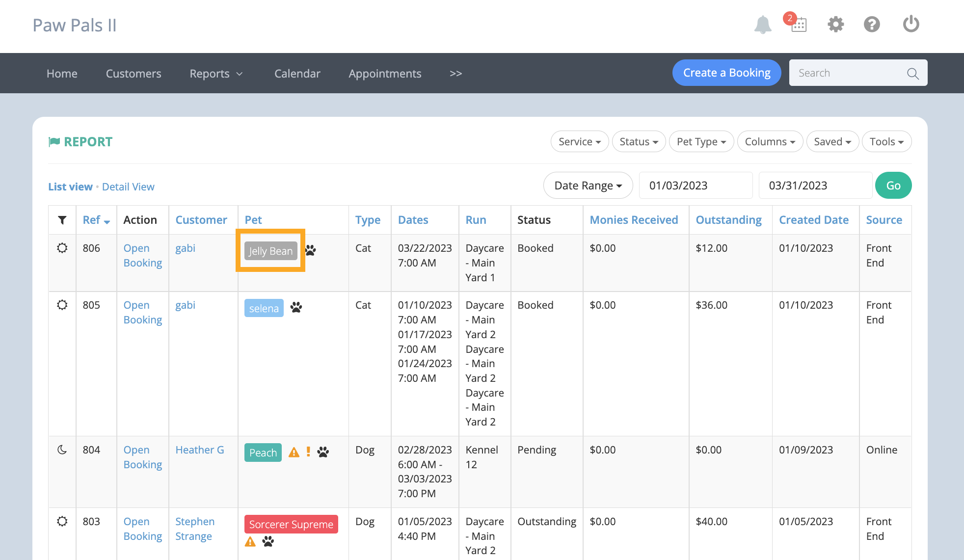The width and height of the screenshot is (964, 560).
Task: Sort by Created Date column header
Action: (x=813, y=220)
